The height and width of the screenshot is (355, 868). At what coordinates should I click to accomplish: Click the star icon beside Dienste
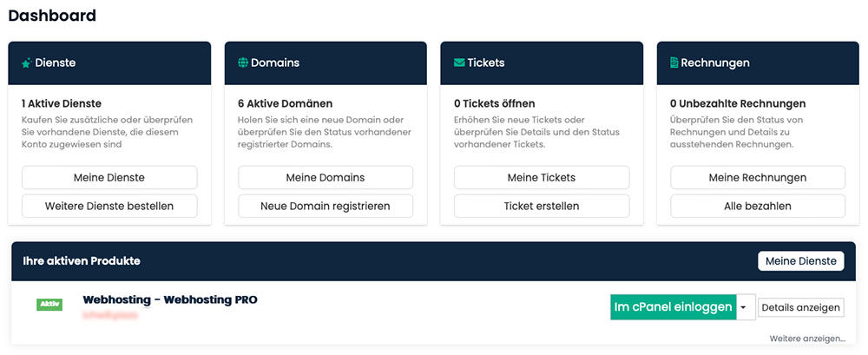(x=27, y=63)
